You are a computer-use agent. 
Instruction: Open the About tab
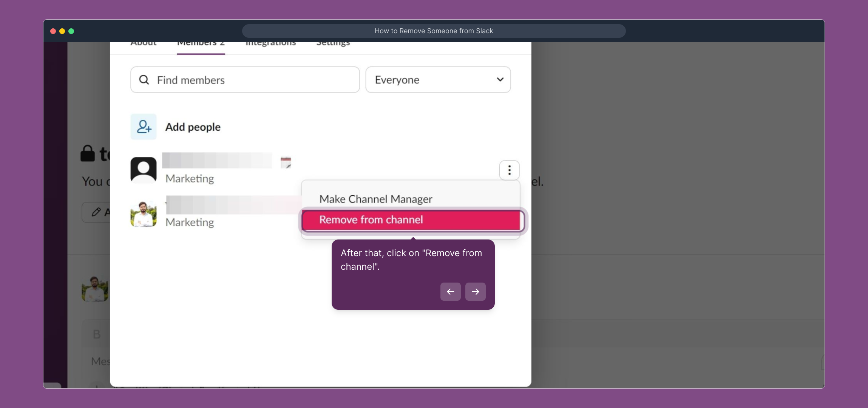[144, 43]
